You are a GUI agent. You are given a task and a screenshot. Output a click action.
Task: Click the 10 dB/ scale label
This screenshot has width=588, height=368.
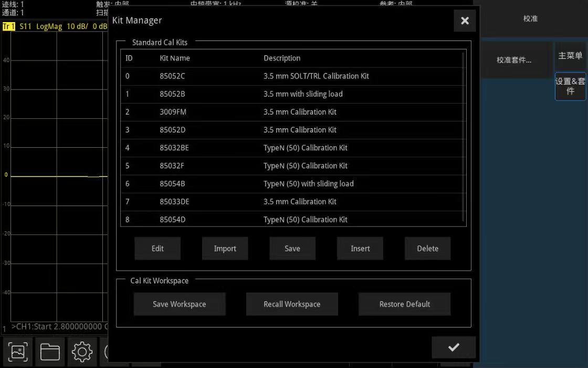click(77, 26)
